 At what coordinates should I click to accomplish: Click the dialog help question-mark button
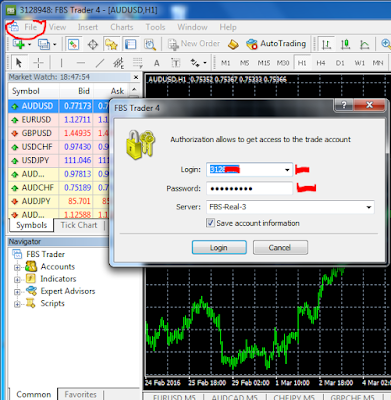344,106
